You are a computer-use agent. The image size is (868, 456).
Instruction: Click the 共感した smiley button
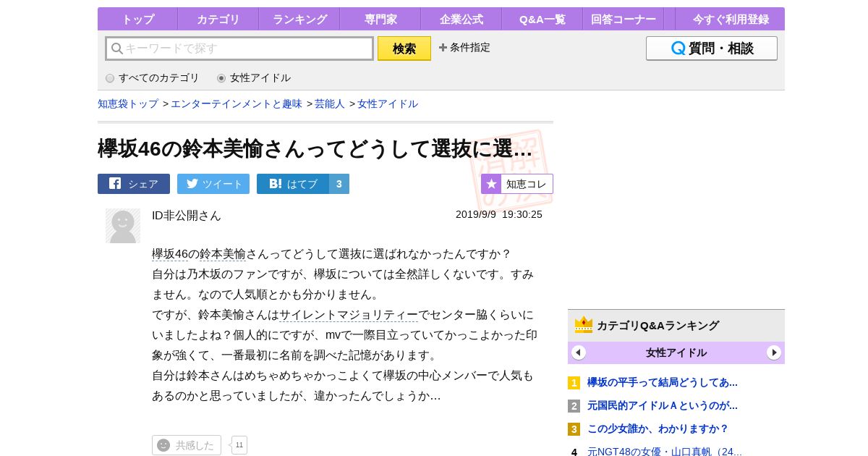pyautogui.click(x=187, y=445)
